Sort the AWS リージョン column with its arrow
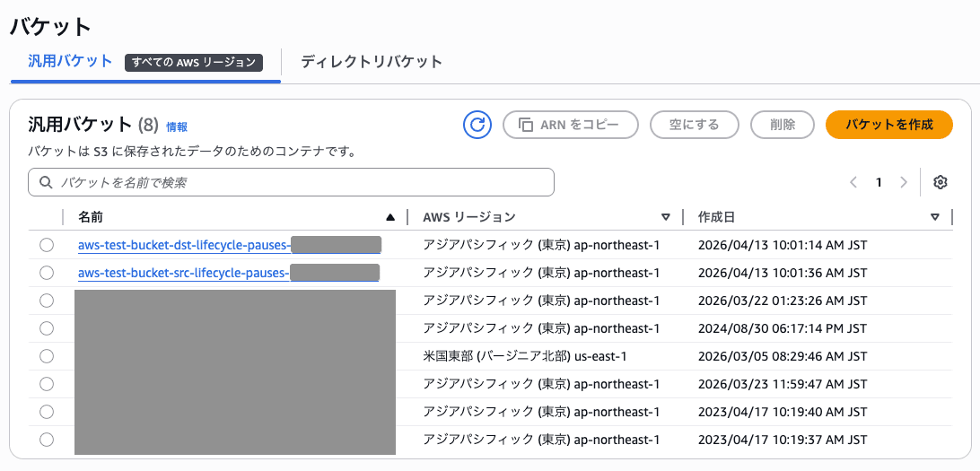Viewport: 980px width, 471px height. click(666, 217)
